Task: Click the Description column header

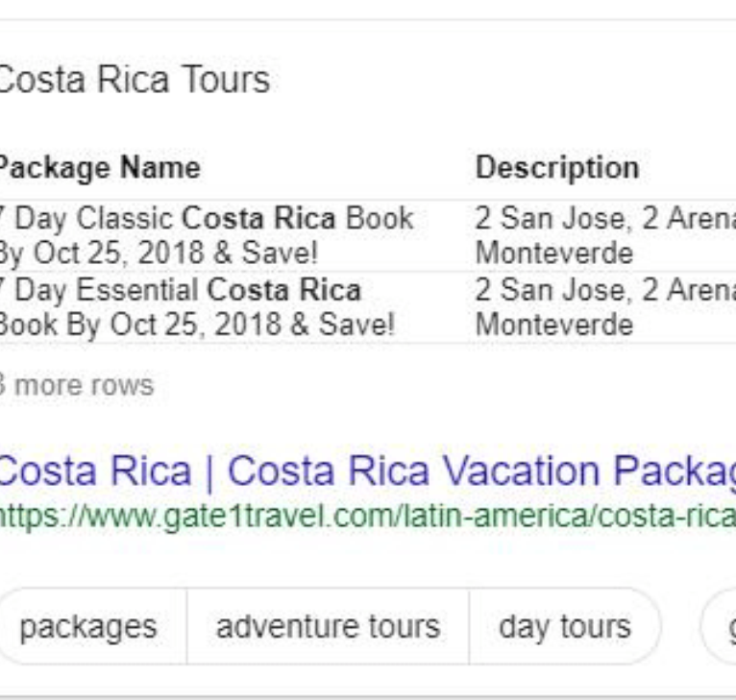Action: pos(557,167)
